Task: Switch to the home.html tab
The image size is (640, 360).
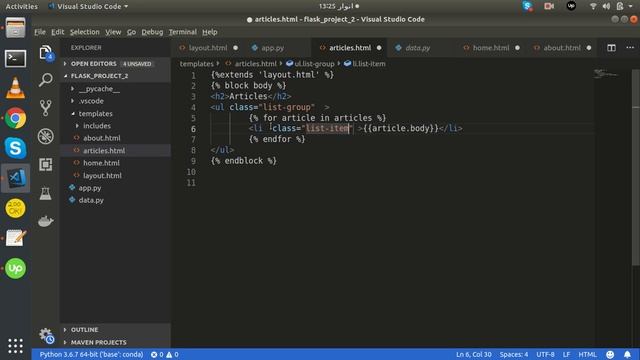Action: point(491,48)
